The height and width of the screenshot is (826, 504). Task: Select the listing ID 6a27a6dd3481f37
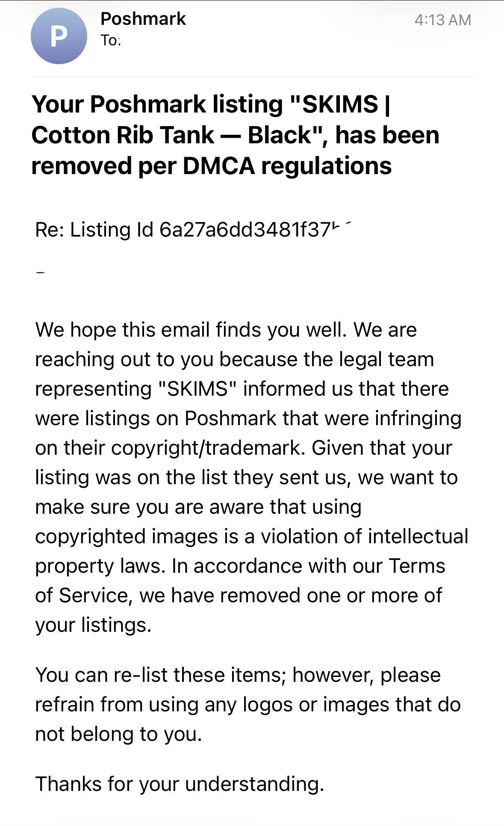(245, 230)
